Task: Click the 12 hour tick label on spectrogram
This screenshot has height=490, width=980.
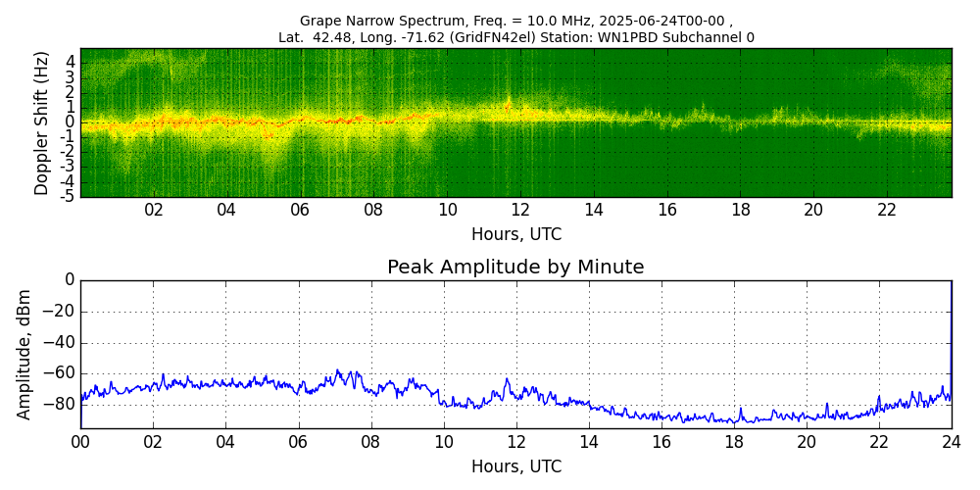Action: coord(520,210)
